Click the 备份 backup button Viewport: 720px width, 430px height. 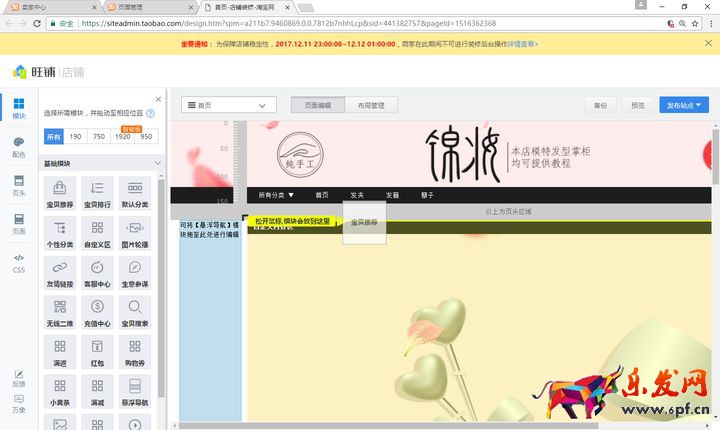(x=600, y=105)
